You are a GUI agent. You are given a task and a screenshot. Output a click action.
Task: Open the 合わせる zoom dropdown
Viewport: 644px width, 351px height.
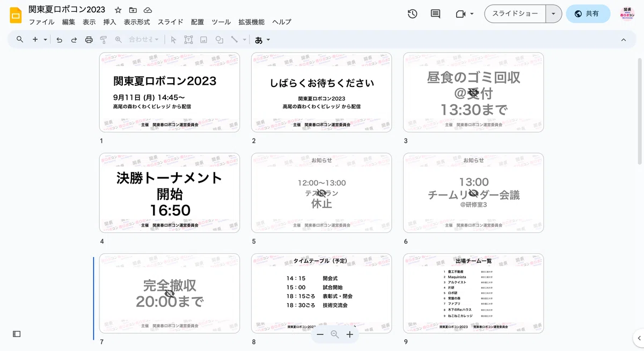coord(144,40)
